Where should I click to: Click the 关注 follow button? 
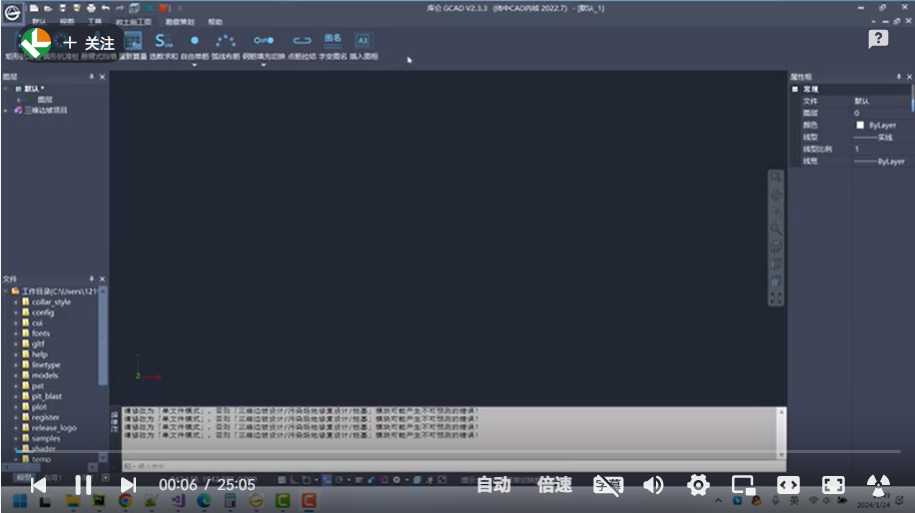click(89, 44)
